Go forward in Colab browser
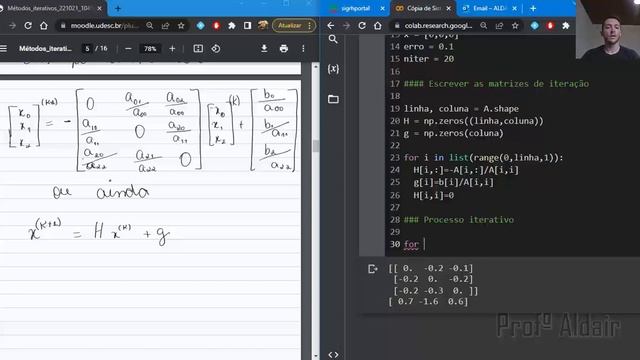 [346, 26]
